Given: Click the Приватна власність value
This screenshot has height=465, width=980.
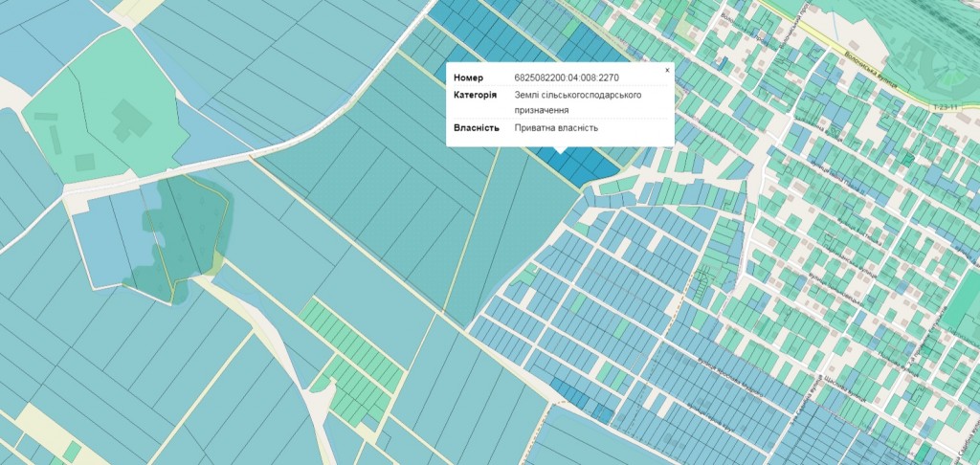Looking at the screenshot, I should 556,128.
